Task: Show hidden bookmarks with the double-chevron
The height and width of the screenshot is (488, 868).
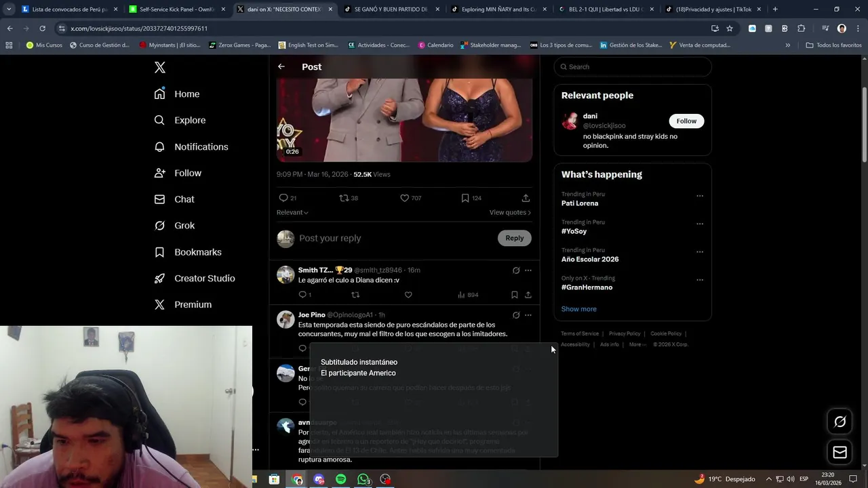Action: tap(787, 45)
